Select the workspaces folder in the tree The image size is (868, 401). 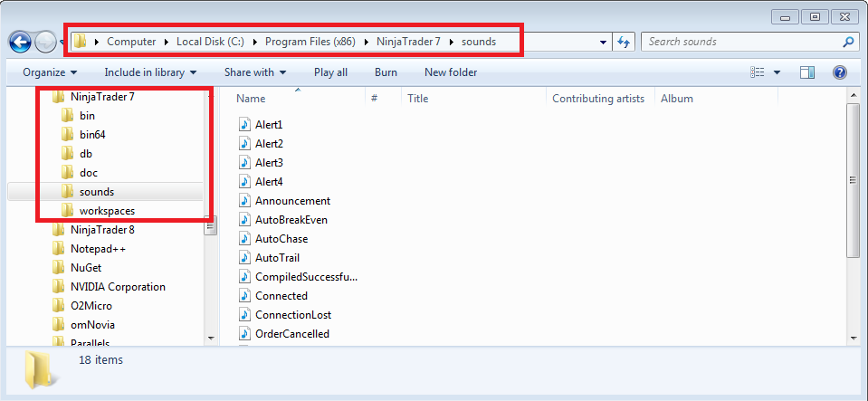107,211
